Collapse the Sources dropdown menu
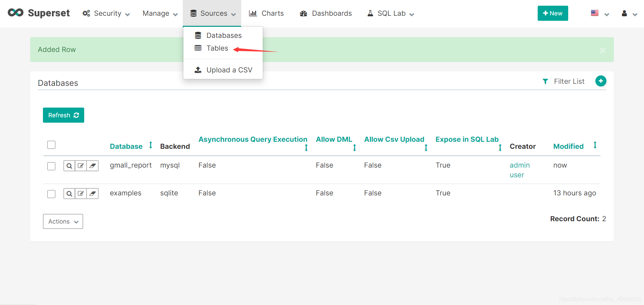The height and width of the screenshot is (305, 644). [x=212, y=13]
